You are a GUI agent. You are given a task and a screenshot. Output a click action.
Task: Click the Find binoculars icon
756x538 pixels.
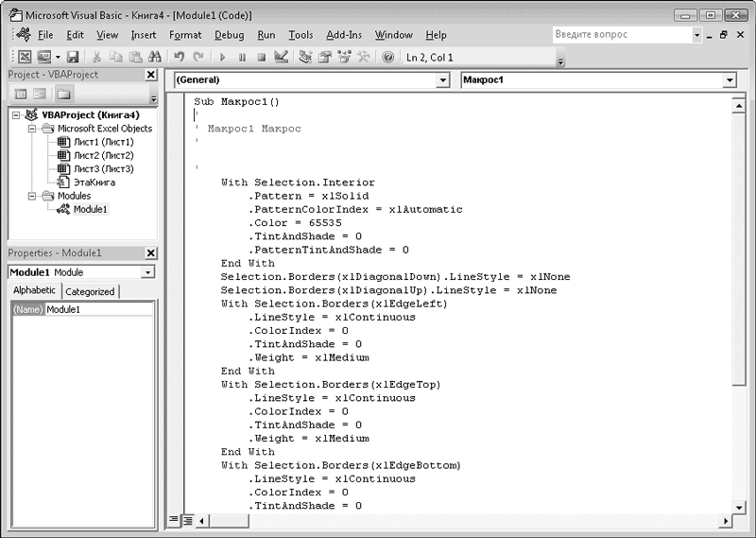pyautogui.click(x=155, y=58)
